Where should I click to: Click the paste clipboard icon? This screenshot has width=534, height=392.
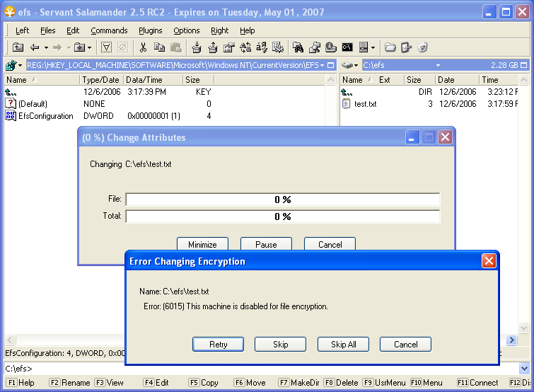pos(175,47)
